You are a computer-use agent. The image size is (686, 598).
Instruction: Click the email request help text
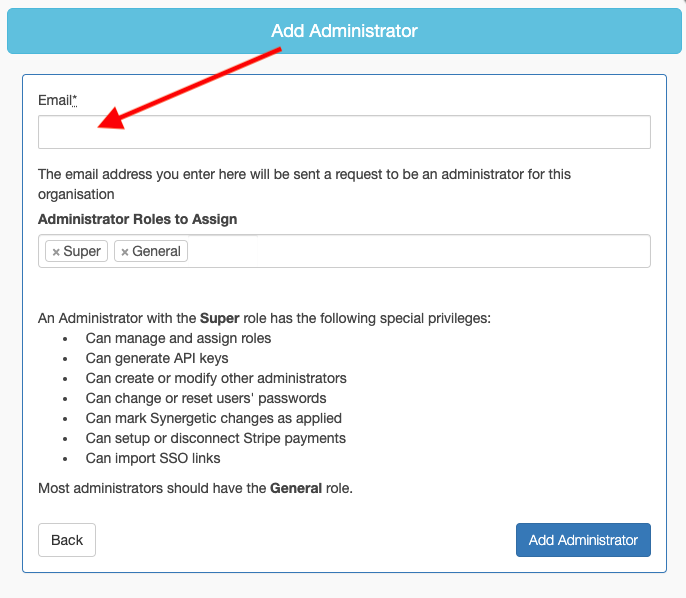tap(304, 184)
